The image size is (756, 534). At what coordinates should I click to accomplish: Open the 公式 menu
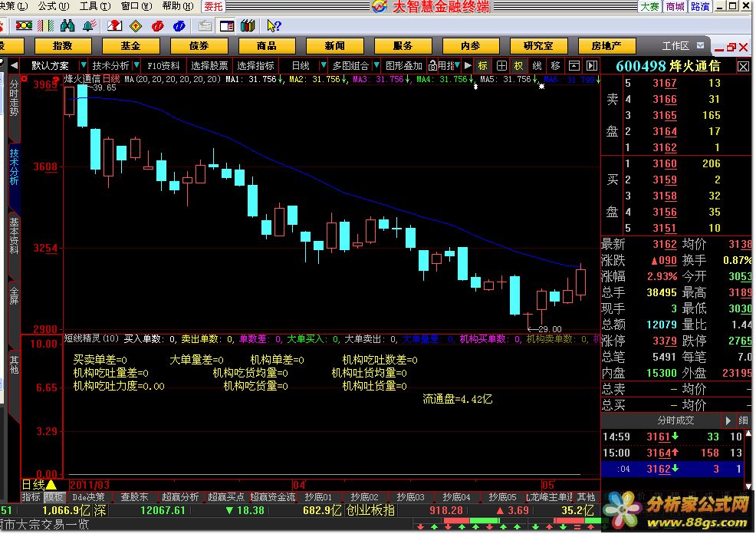54,6
